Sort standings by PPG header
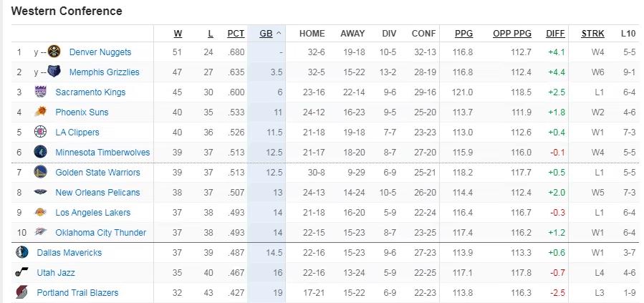This screenshot has height=303, width=644. 463,34
